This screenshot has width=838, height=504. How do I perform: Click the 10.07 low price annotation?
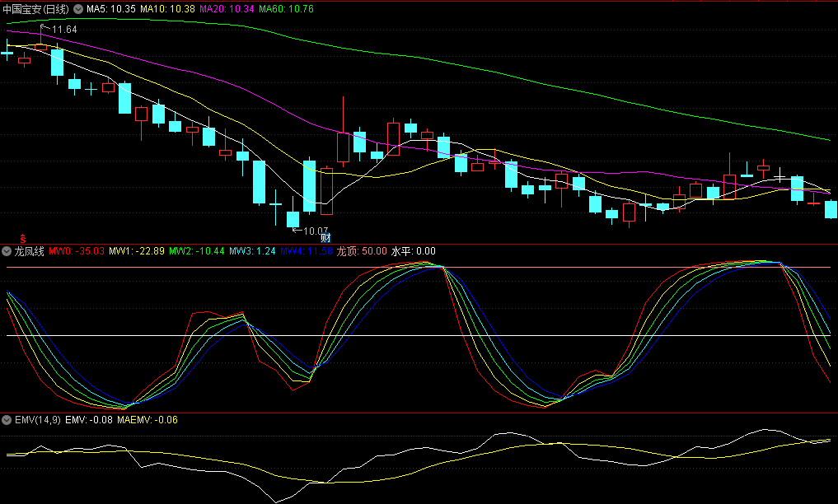click(316, 231)
